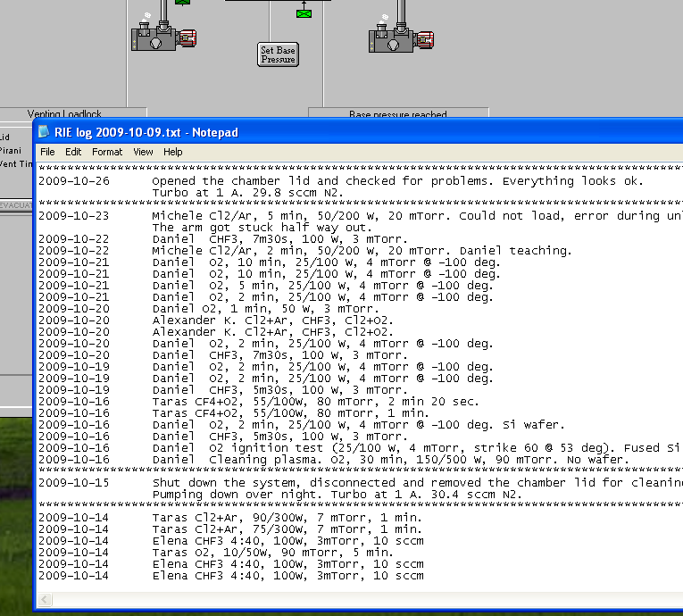Viewport: 683px width, 616px height.
Task: Open the Help menu in Notepad
Action: 172,152
